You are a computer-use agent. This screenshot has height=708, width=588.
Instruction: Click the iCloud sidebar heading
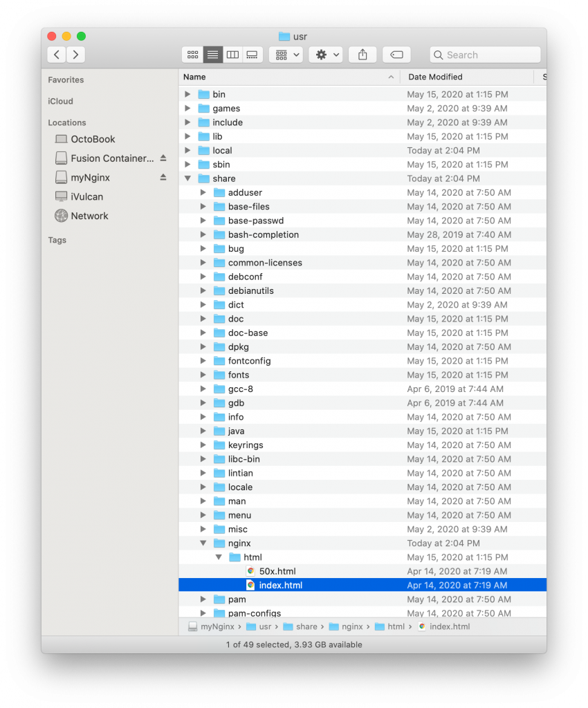pyautogui.click(x=60, y=101)
